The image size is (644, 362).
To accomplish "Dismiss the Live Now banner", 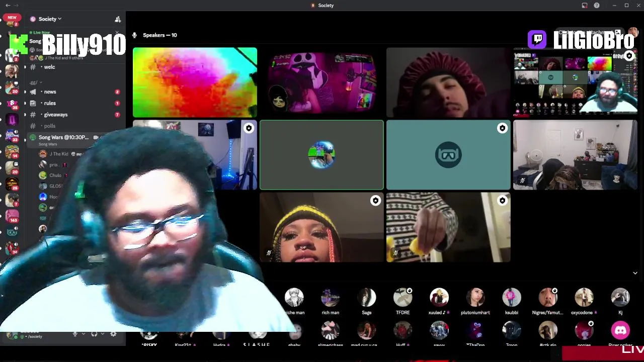I will [x=117, y=33].
